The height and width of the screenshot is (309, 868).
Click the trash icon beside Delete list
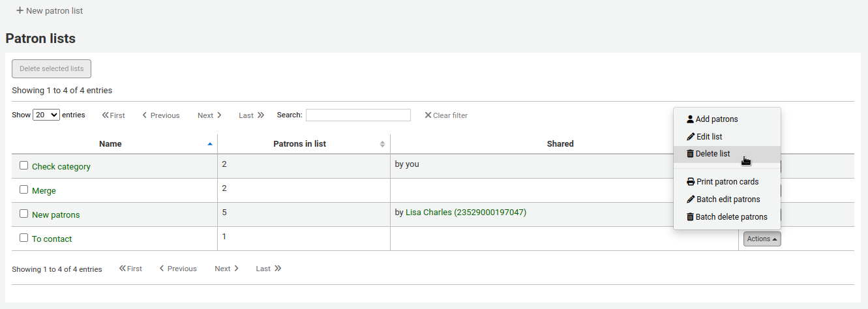coord(691,154)
